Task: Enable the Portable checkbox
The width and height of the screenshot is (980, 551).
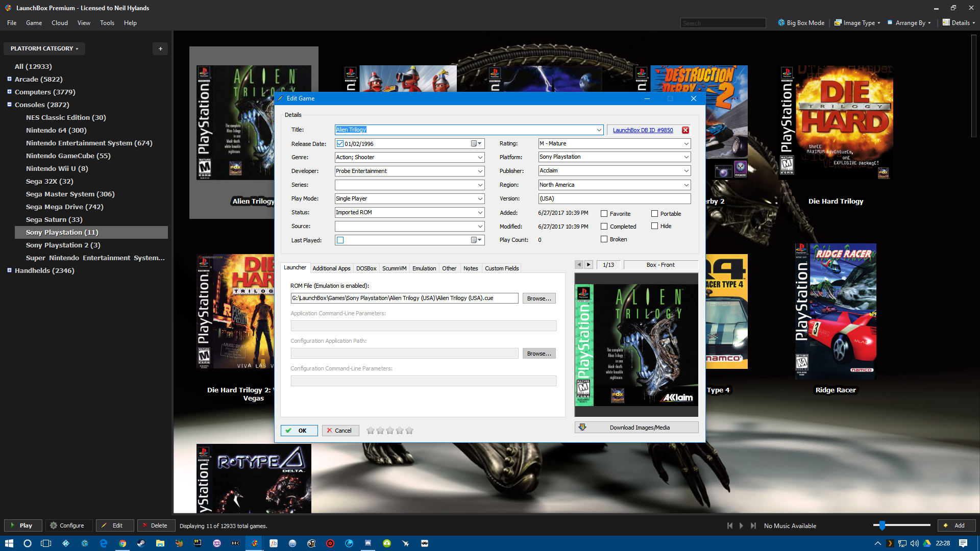Action: click(x=654, y=214)
